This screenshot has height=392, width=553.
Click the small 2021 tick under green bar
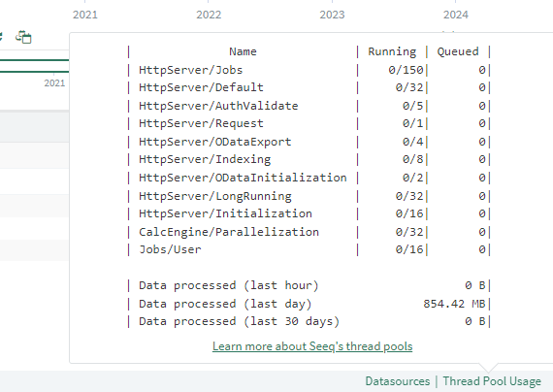54,83
